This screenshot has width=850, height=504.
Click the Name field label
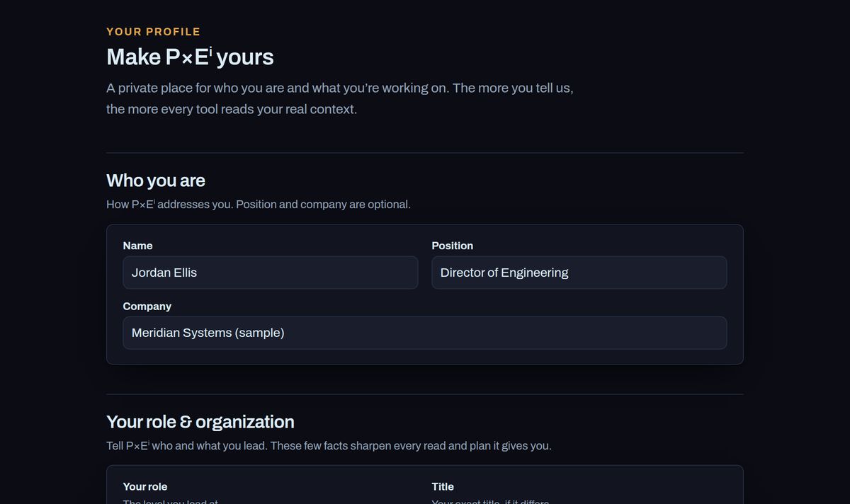[137, 246]
